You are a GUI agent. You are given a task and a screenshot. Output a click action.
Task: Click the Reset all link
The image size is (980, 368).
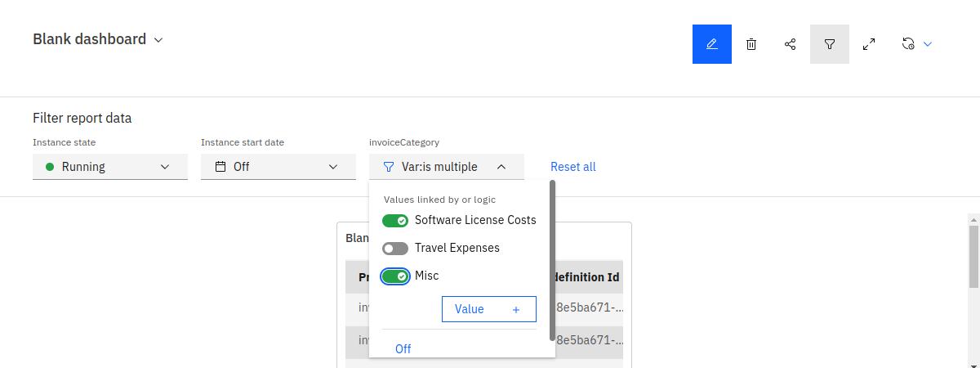(x=573, y=167)
